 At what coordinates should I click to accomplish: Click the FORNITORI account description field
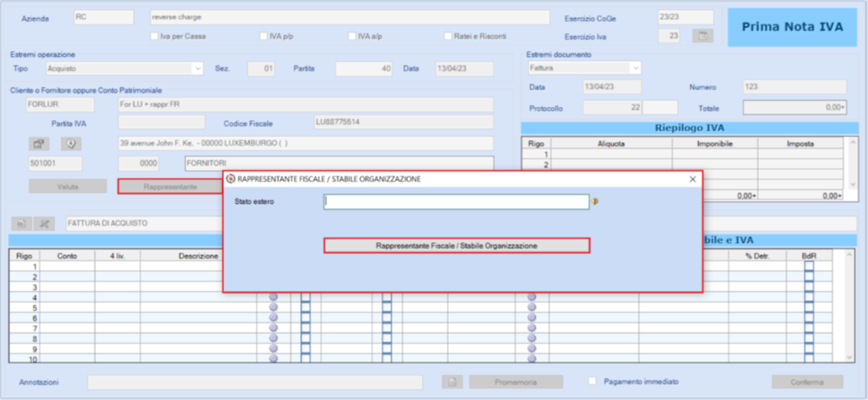(x=340, y=164)
